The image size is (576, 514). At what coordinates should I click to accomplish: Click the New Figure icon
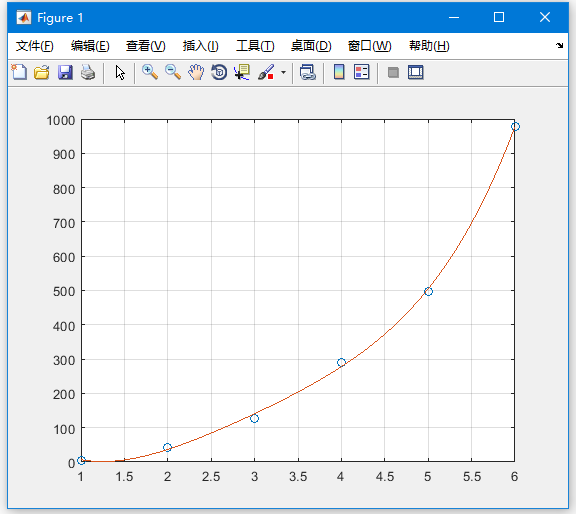click(19, 72)
